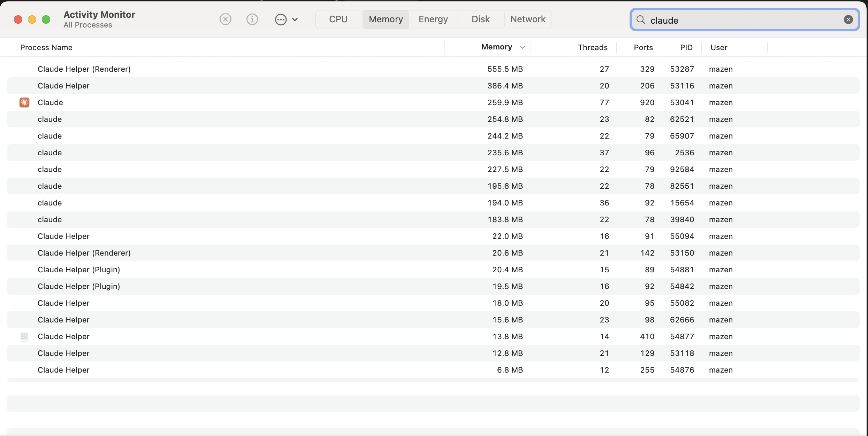The width and height of the screenshot is (868, 436).
Task: Click the 555.5 MB memory value
Action: (505, 69)
